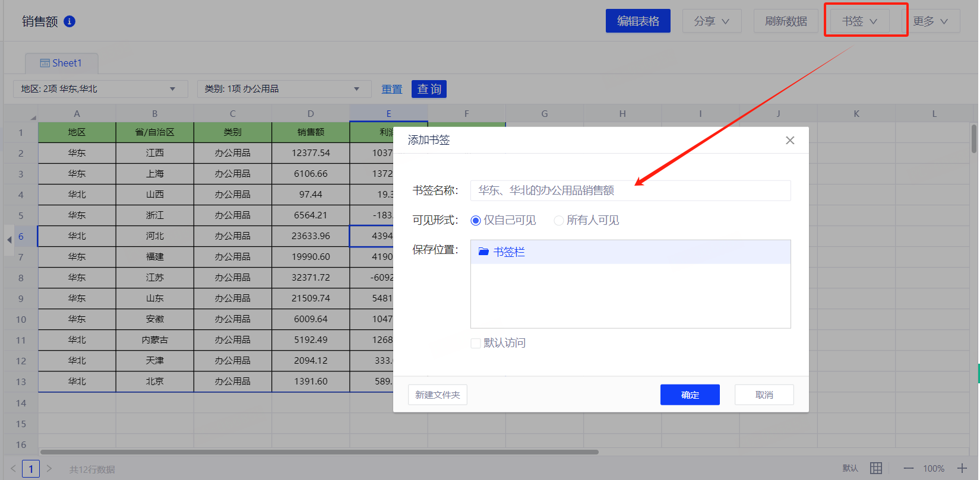
Task: Zoom out with the minus icon
Action: coord(908,468)
